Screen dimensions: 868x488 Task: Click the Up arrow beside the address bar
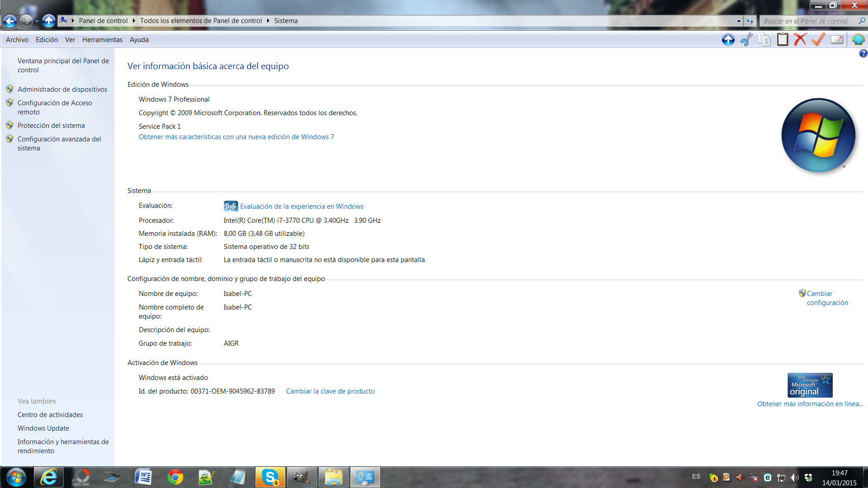click(49, 21)
